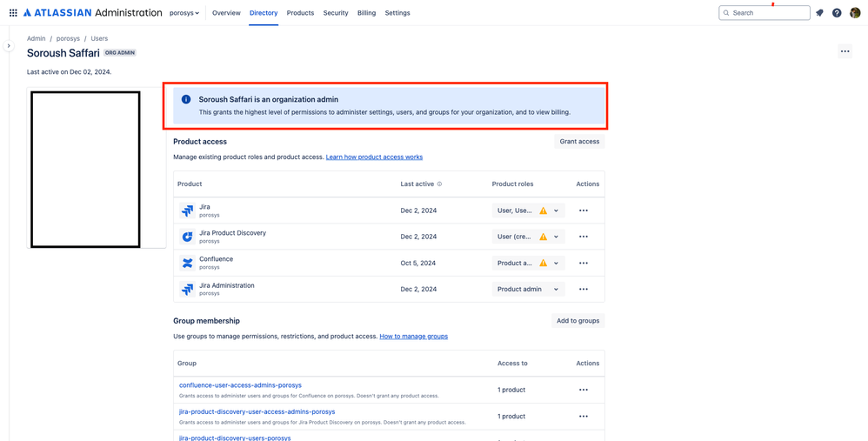Open actions for confluence-user-access-admins-porosys group
Screen dimensions: 868x441
(x=583, y=390)
